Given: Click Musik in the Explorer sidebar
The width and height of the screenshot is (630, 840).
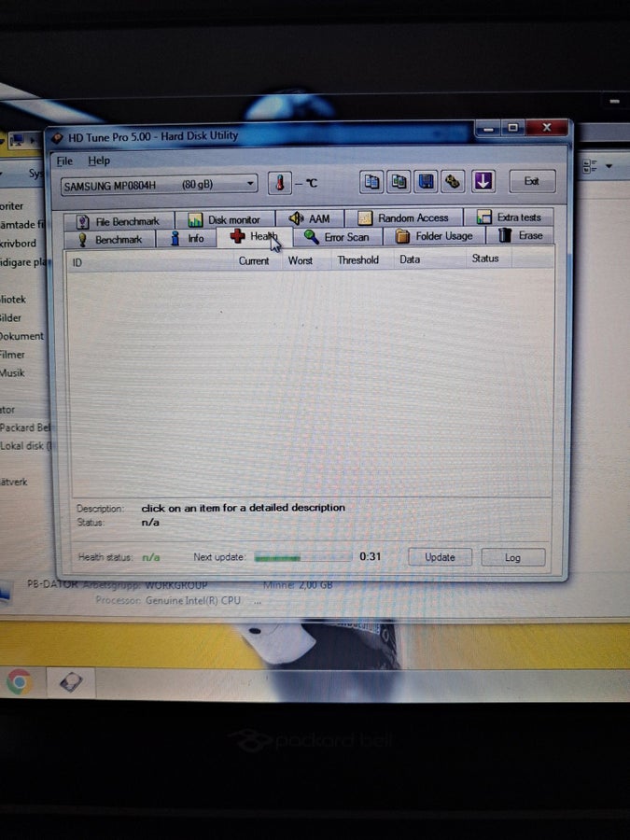Looking at the screenshot, I should [x=13, y=372].
